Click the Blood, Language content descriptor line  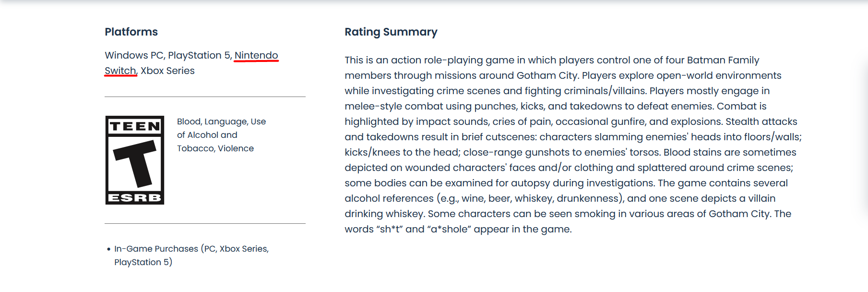(x=221, y=122)
